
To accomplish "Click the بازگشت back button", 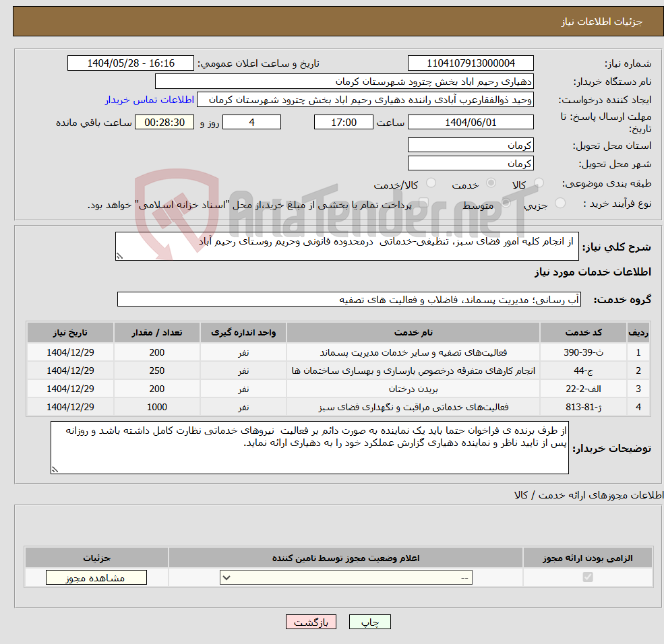I will coord(311,622).
